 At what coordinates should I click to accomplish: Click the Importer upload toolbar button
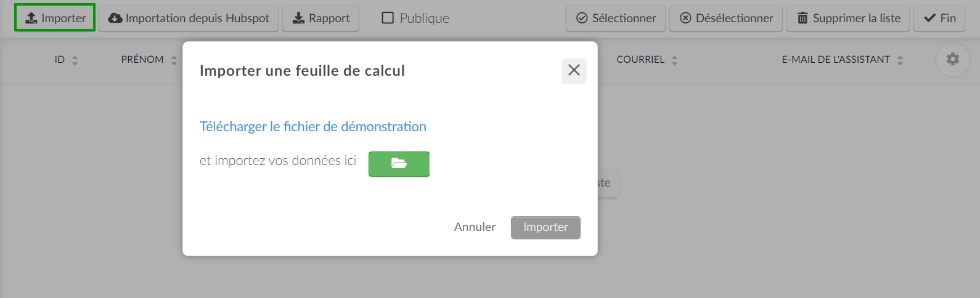pos(55,18)
